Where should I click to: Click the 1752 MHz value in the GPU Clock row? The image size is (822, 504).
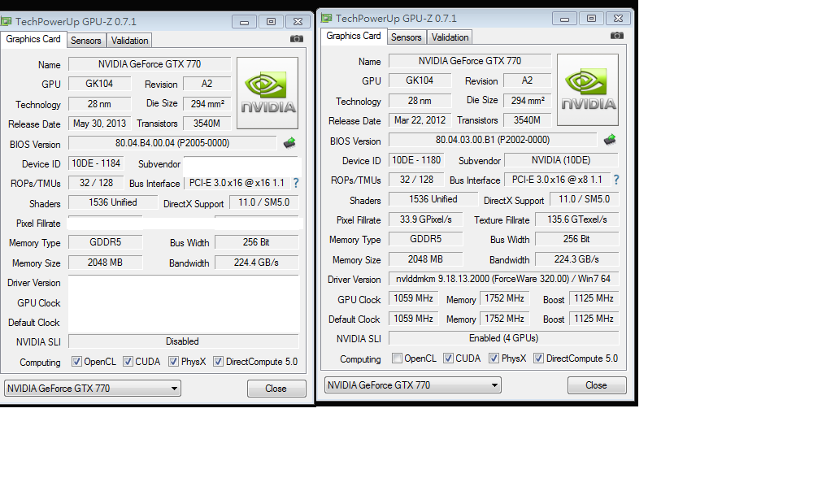point(504,298)
